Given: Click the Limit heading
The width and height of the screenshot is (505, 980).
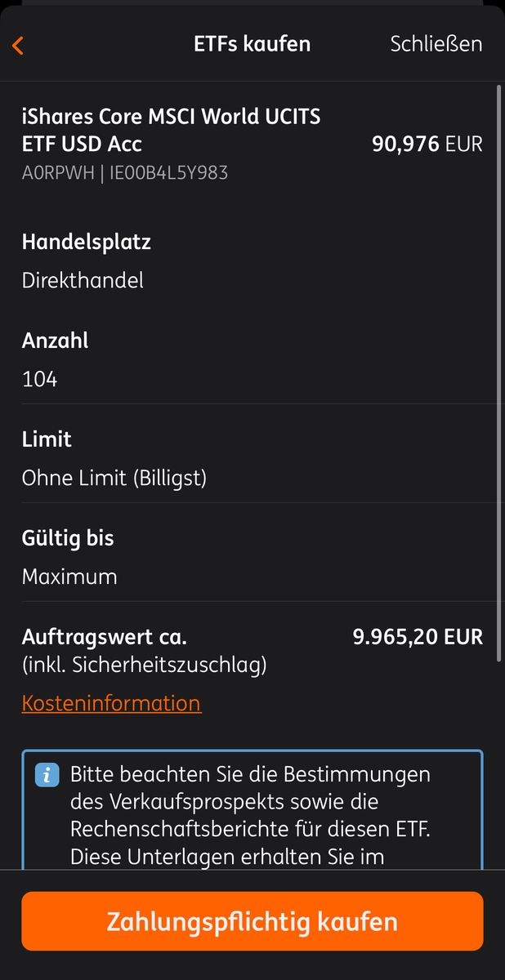Looking at the screenshot, I should (47, 439).
